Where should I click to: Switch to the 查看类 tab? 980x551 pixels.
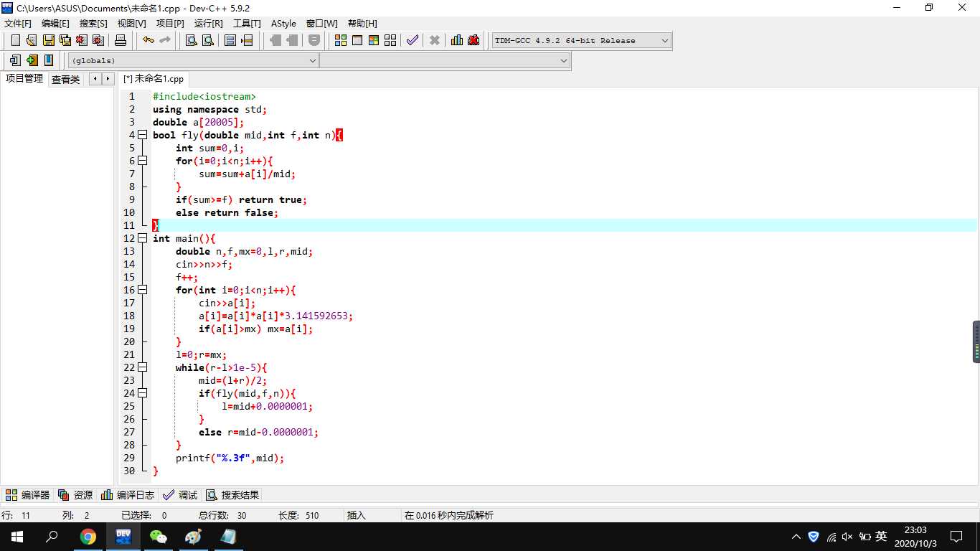pyautogui.click(x=66, y=80)
